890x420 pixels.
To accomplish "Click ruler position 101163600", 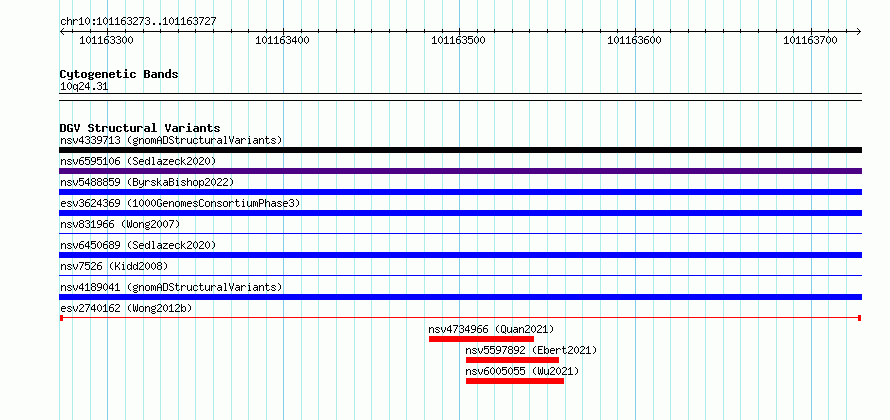I will [635, 40].
